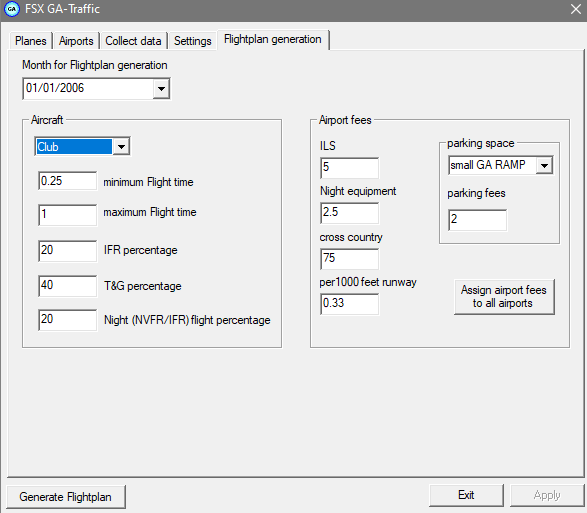
Task: Click the Generate Flightplan button
Action: tap(66, 497)
